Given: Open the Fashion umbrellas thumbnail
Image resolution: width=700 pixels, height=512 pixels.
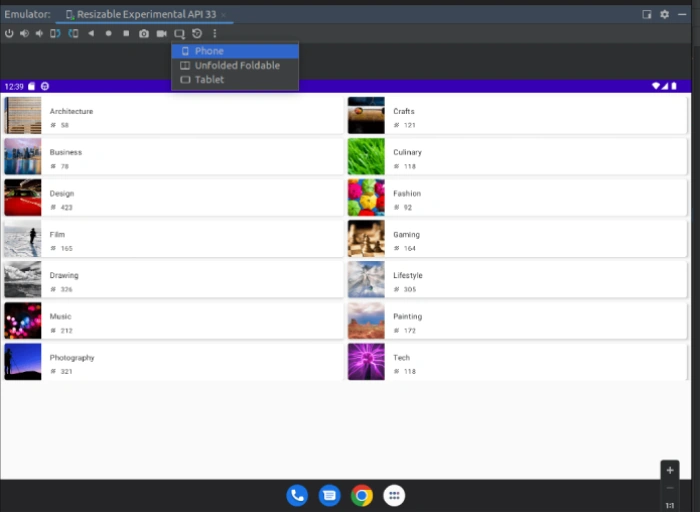Looking at the screenshot, I should click(x=366, y=197).
